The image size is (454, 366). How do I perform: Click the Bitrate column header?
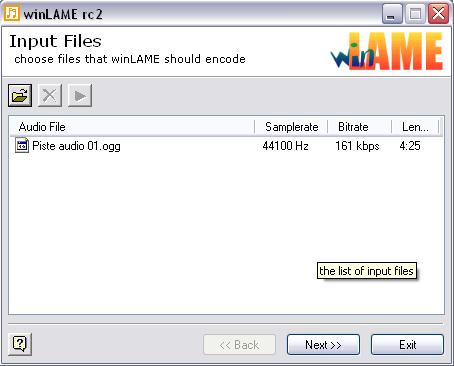pos(360,127)
